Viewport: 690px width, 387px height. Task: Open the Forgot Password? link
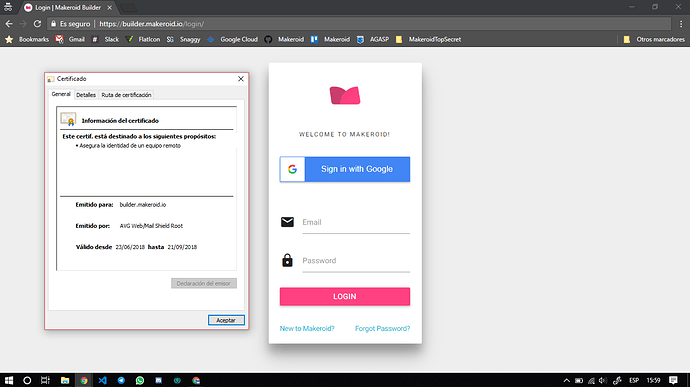pyautogui.click(x=382, y=328)
